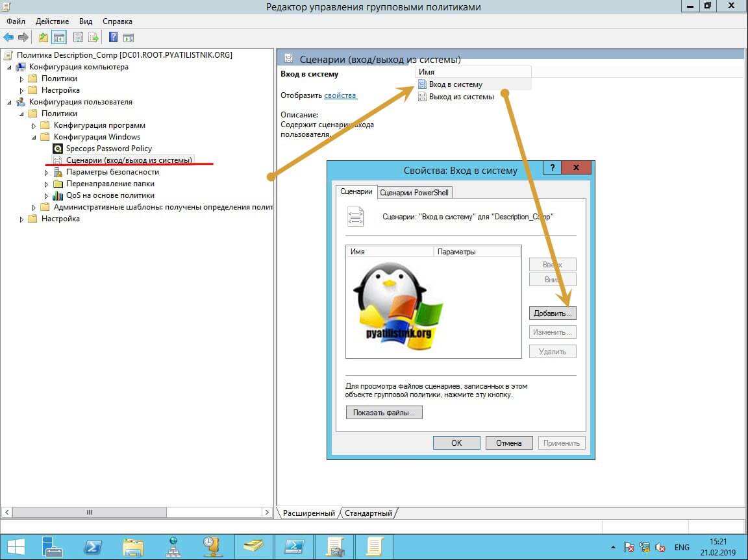Click the blue Back arrow in toolbar

(8, 37)
